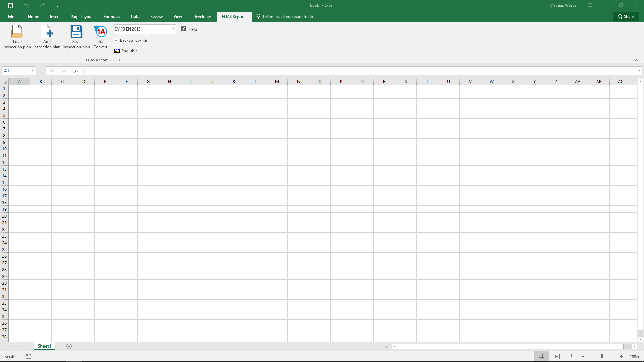The width and height of the screenshot is (644, 362).
Task: Click the zoom slider handle
Action: 602,356
